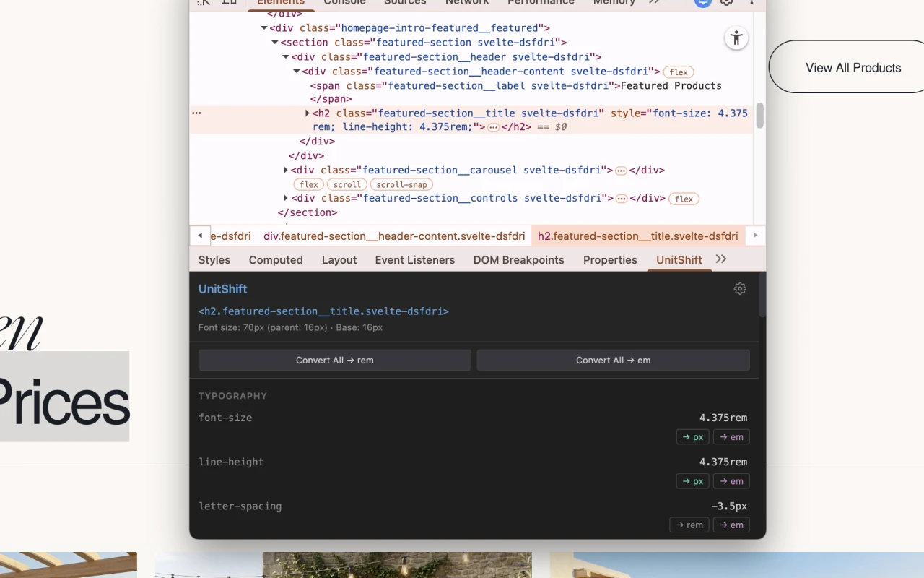Open the Computed styles tab
This screenshot has width=924, height=578.
(x=276, y=259)
